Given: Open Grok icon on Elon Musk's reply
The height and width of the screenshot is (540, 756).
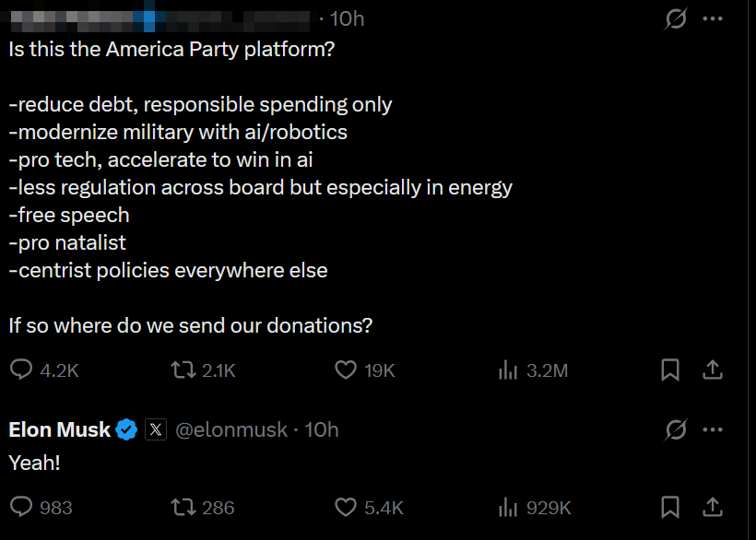Looking at the screenshot, I should point(676,429).
